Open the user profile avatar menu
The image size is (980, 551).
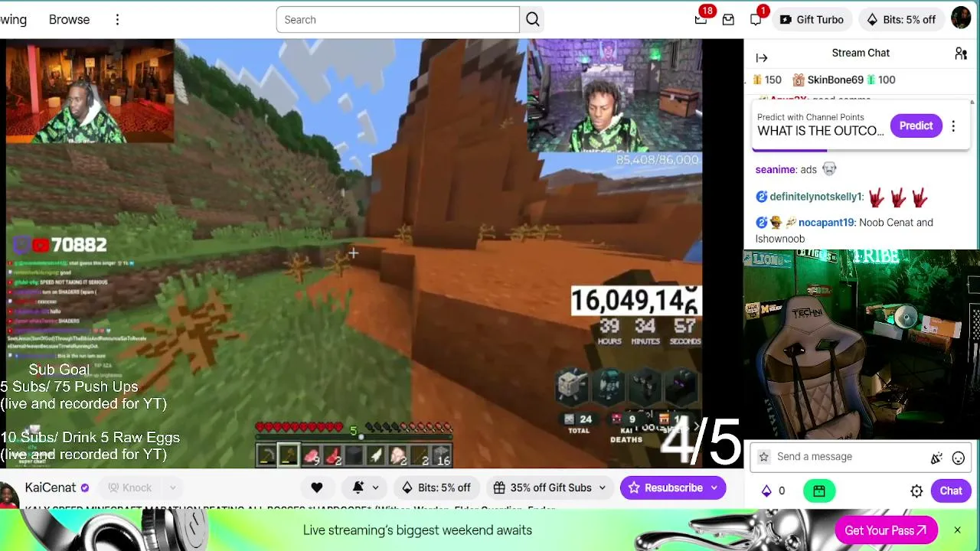[x=961, y=18]
